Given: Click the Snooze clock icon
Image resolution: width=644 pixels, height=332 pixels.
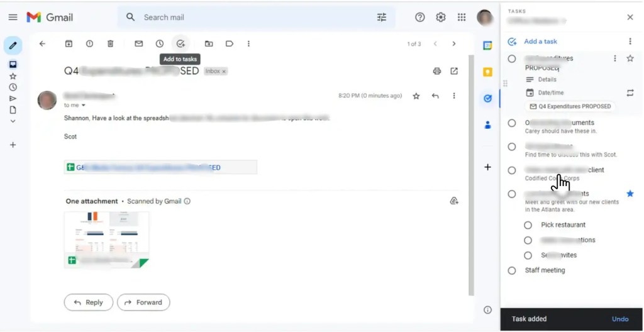Looking at the screenshot, I should tap(159, 43).
